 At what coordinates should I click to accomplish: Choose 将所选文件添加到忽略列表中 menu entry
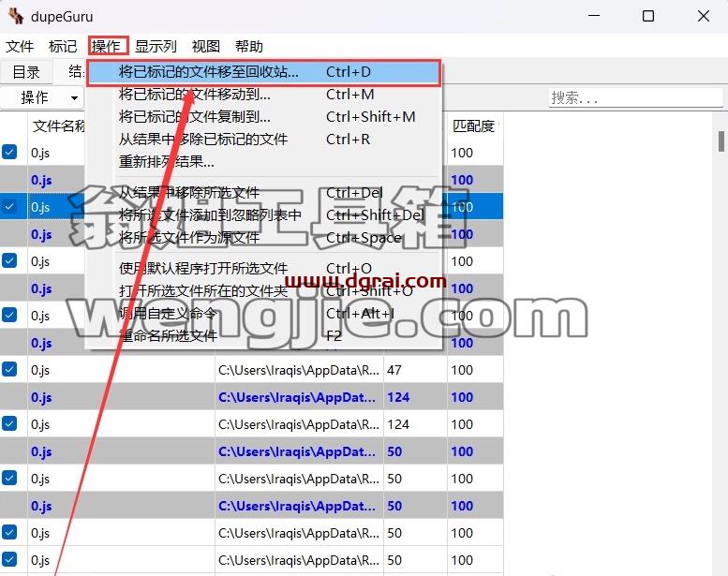coord(263,214)
